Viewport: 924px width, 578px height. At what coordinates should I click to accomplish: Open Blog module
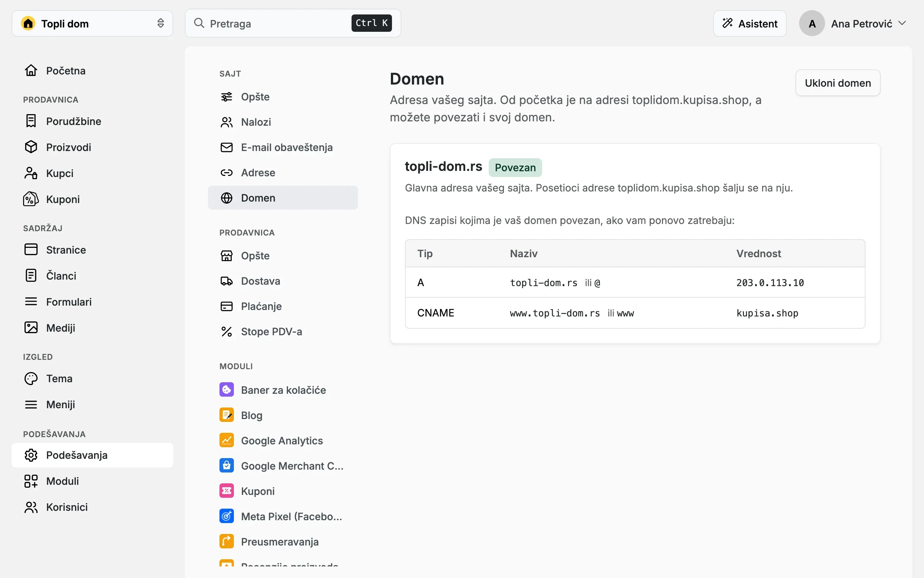[x=283, y=415]
